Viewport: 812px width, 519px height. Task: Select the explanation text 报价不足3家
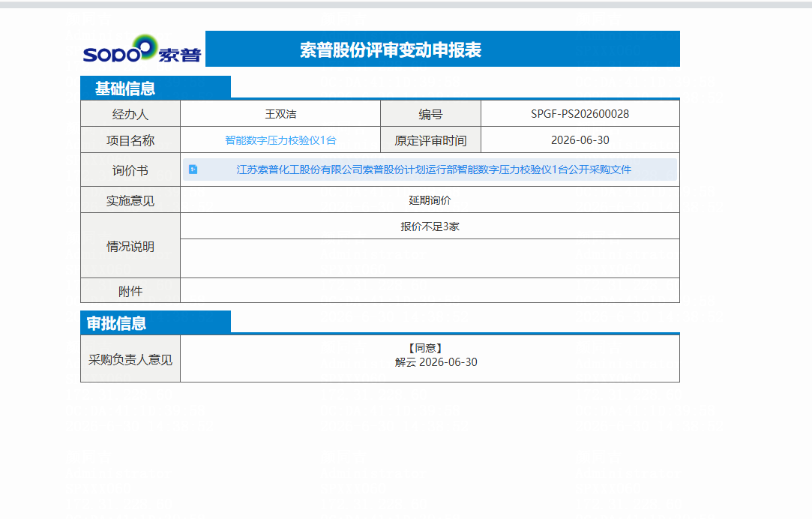[430, 226]
